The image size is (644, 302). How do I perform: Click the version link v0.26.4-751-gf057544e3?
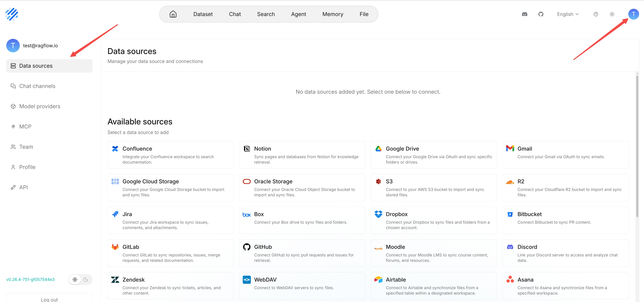[x=30, y=279]
